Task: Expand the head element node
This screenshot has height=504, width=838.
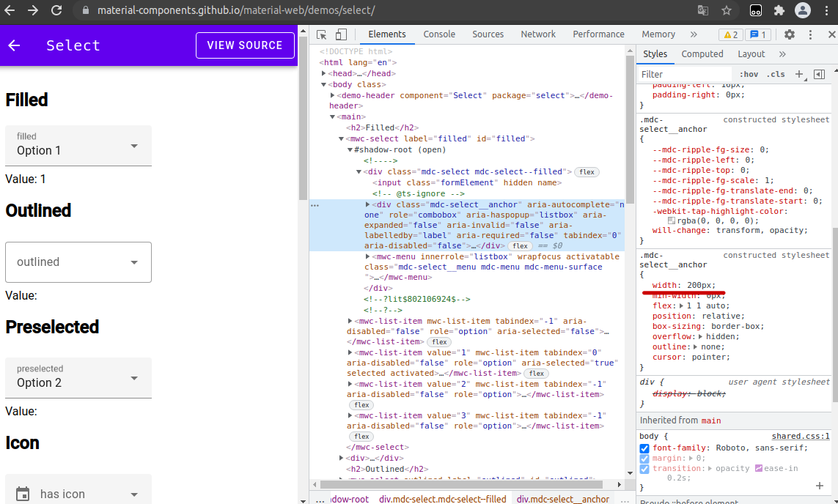Action: coord(324,74)
